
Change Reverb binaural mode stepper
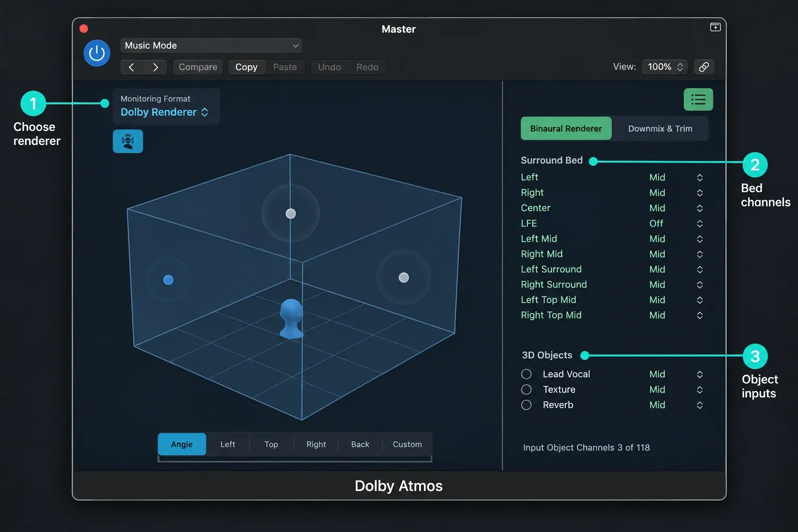click(x=700, y=405)
